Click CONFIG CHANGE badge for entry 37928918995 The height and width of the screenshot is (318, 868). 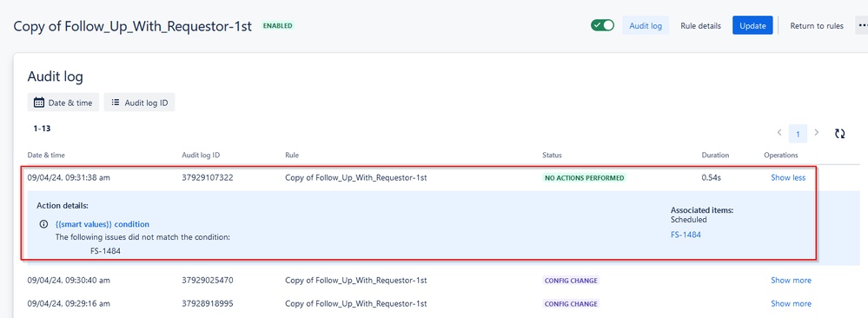point(571,303)
